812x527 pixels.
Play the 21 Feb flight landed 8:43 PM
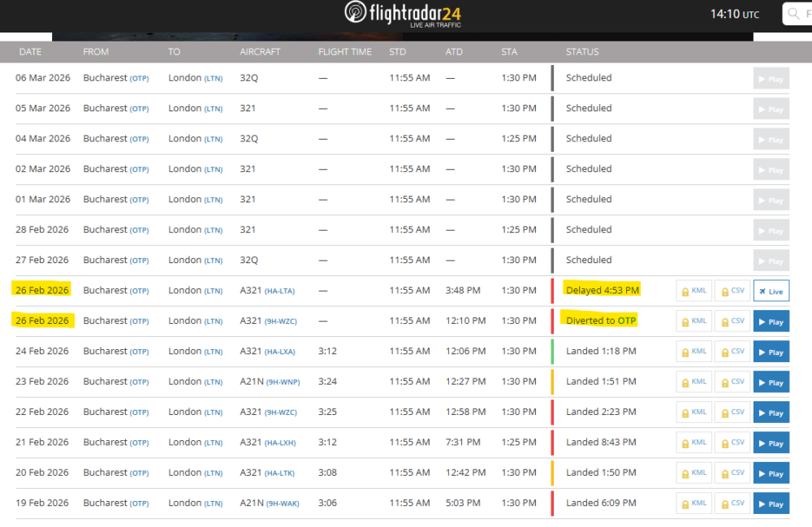(771, 443)
